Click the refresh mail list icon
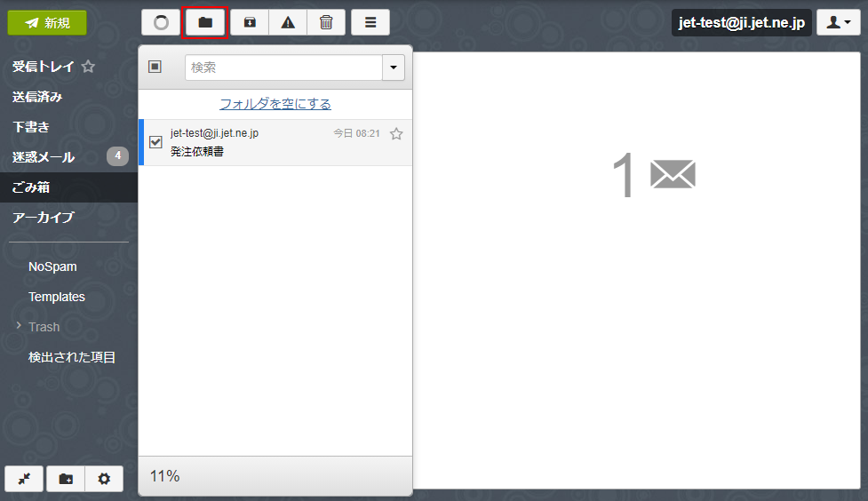The width and height of the screenshot is (868, 501). coord(161,22)
